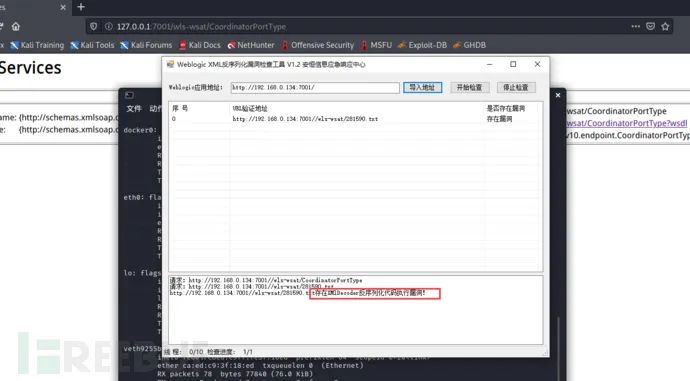Click the import address button
This screenshot has width=690, height=381.
point(422,88)
